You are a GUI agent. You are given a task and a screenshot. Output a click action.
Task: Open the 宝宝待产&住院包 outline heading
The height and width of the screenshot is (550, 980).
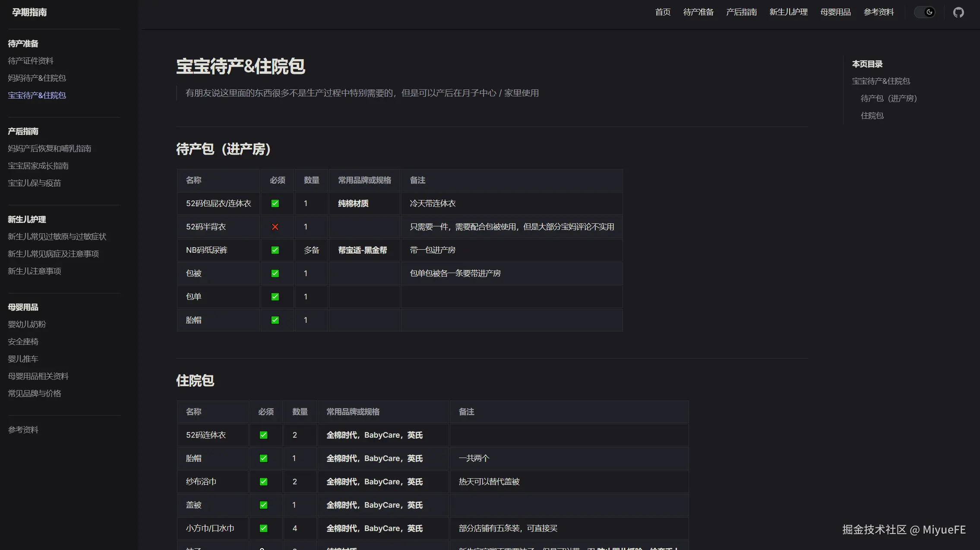(882, 81)
